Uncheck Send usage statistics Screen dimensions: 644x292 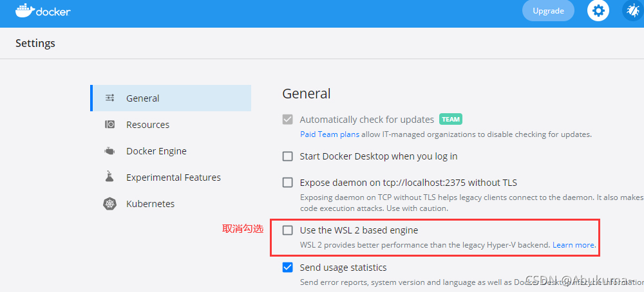[x=287, y=268]
